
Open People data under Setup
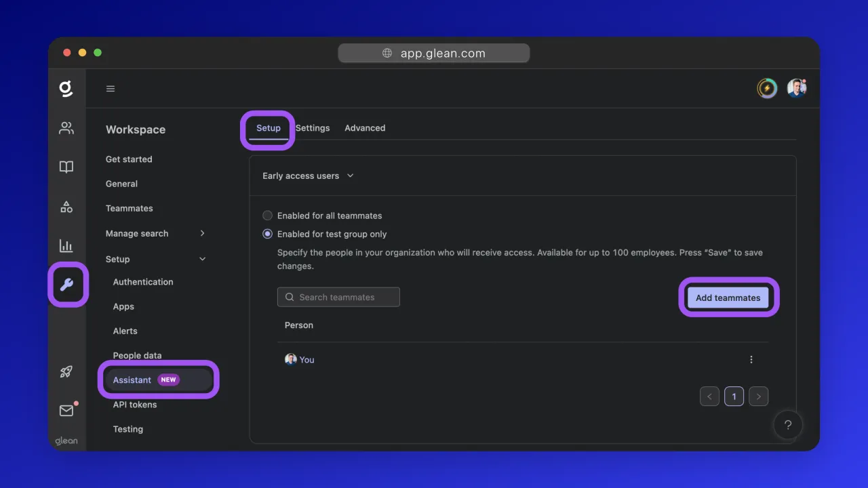[138, 355]
